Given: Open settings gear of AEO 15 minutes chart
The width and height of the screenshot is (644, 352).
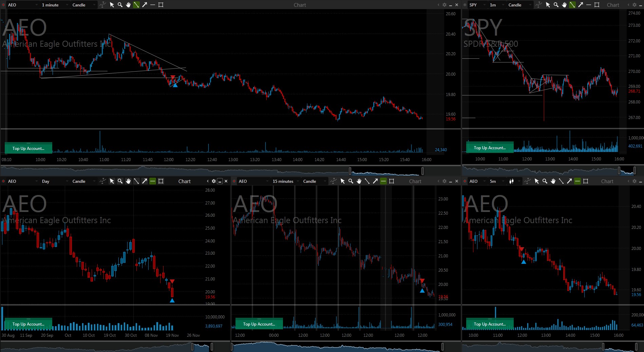Looking at the screenshot, I should (x=444, y=181).
